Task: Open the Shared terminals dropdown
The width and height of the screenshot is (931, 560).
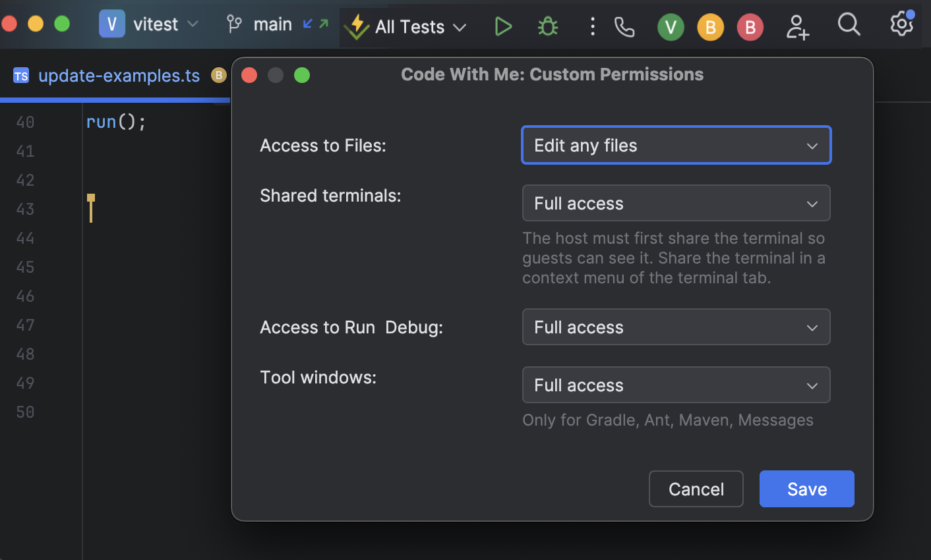Action: pos(676,203)
